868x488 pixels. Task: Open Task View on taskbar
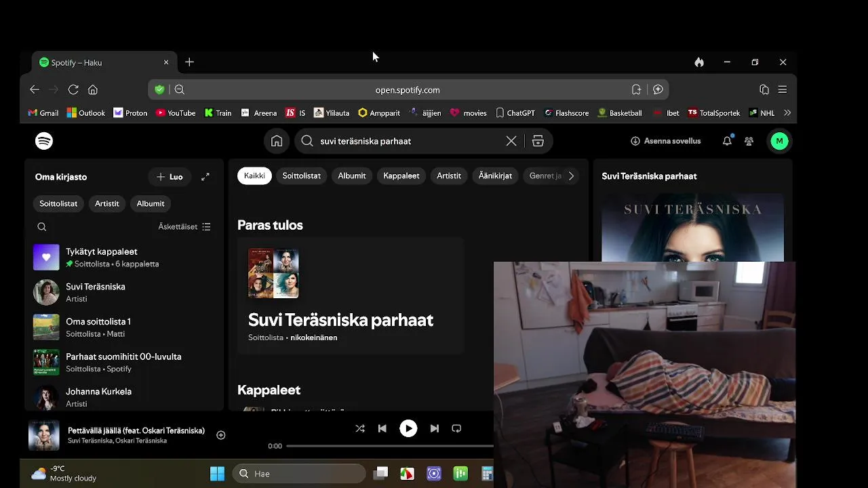coord(381,474)
